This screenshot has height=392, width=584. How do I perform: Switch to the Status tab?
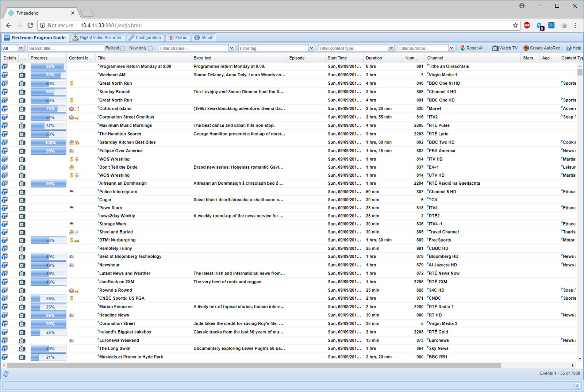coord(178,38)
